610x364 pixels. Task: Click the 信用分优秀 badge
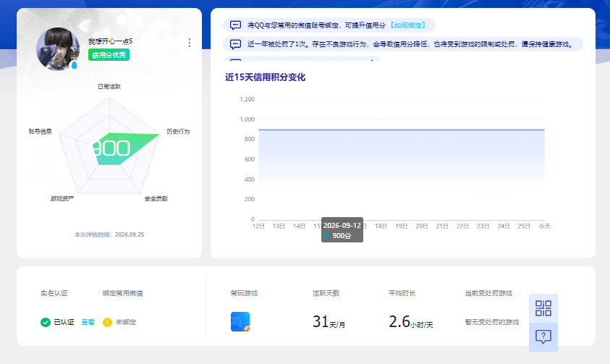tap(109, 55)
